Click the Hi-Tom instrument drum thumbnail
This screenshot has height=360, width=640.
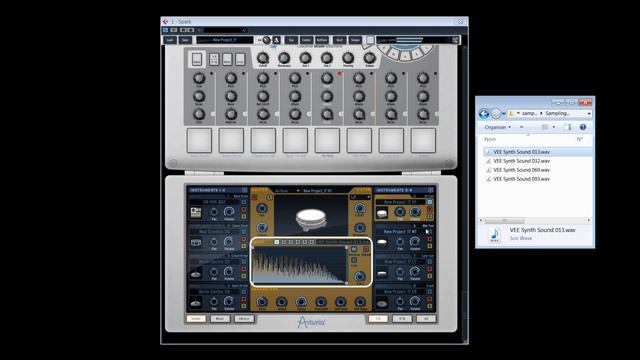coord(382,213)
